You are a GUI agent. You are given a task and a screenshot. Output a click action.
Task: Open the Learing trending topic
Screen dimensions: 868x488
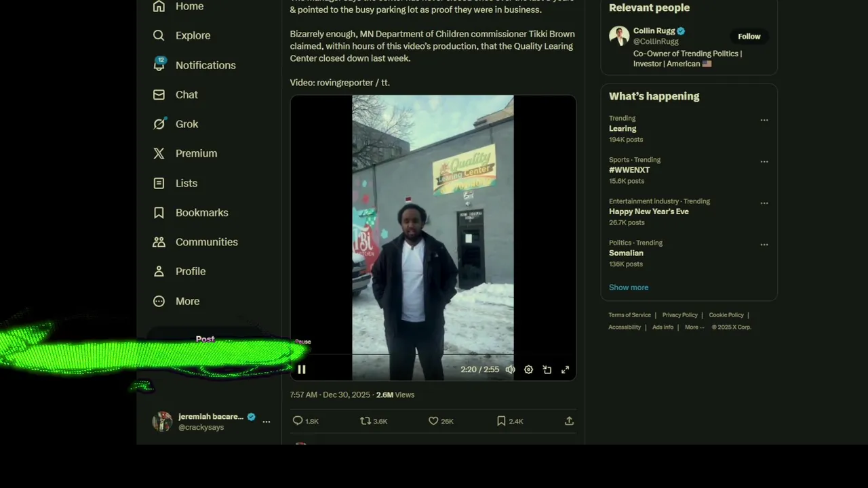623,129
